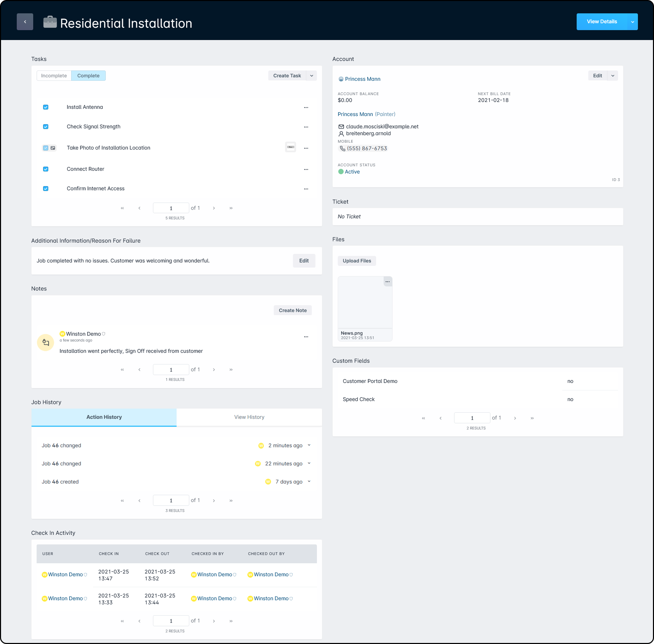
Task: Click the briefcase icon beside Residential Installation
Action: [50, 22]
